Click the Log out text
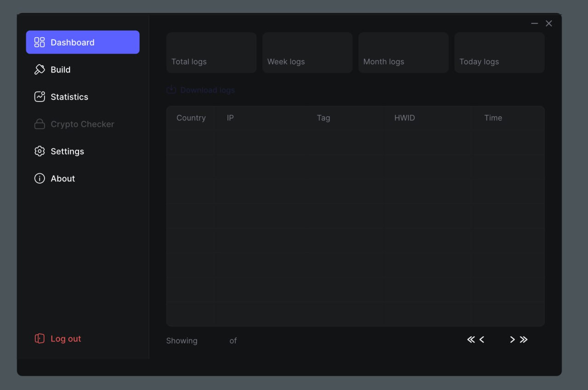 pos(66,339)
